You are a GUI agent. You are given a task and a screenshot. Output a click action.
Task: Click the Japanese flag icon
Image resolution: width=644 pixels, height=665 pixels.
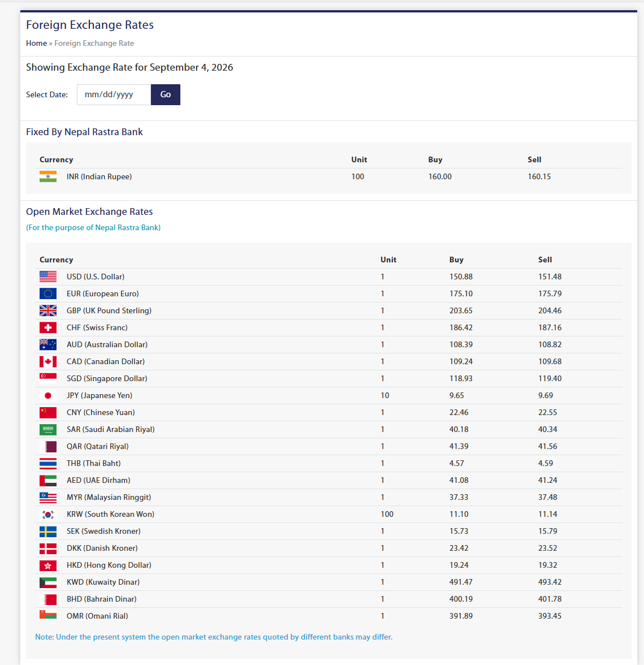coord(48,395)
